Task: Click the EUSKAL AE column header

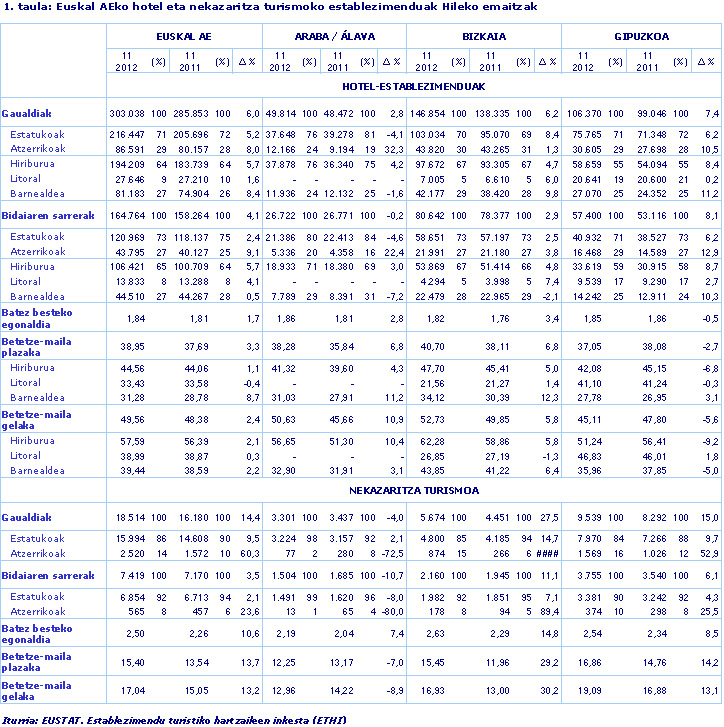Action: click(184, 35)
